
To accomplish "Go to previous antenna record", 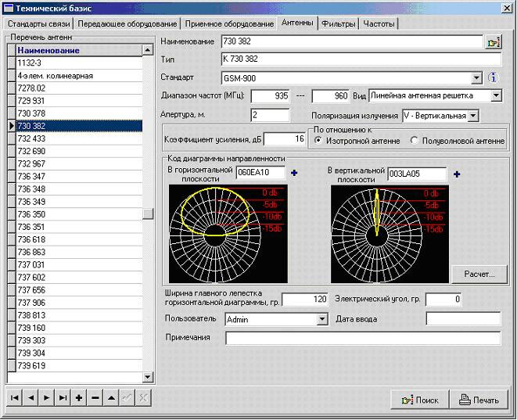I will point(31,398).
